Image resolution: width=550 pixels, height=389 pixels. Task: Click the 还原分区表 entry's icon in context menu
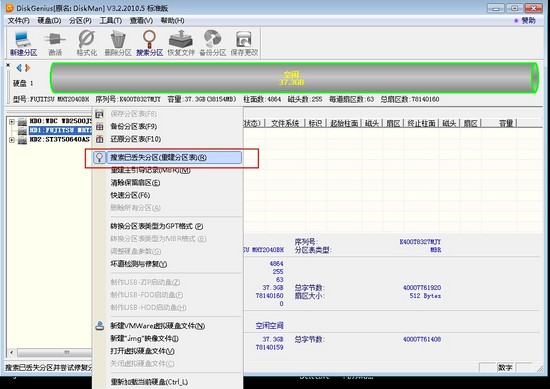(x=100, y=139)
